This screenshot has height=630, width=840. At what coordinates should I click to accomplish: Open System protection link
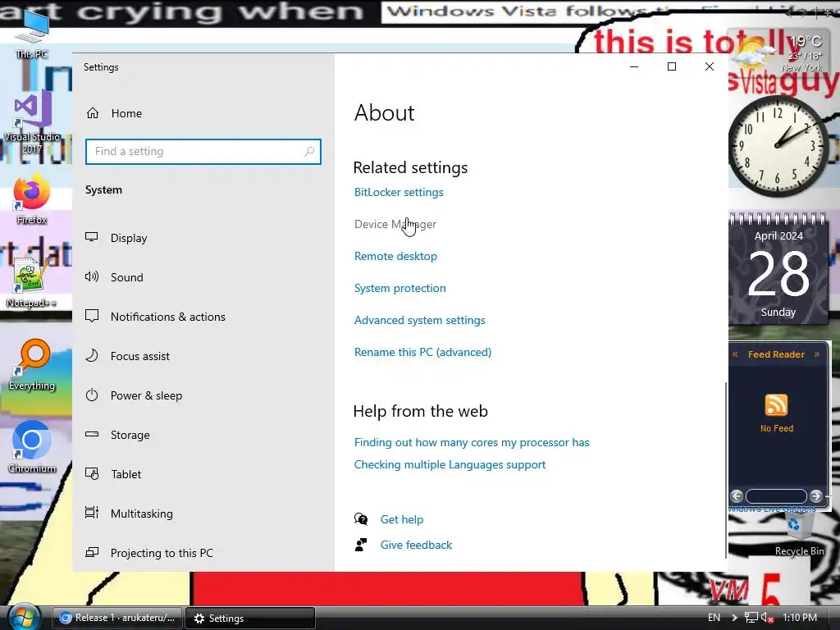[x=399, y=288]
